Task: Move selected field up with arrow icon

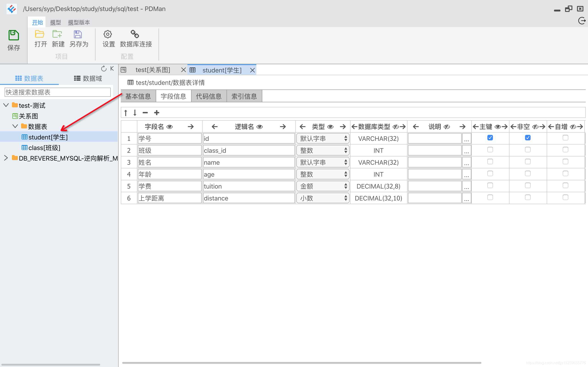Action: pyautogui.click(x=125, y=112)
